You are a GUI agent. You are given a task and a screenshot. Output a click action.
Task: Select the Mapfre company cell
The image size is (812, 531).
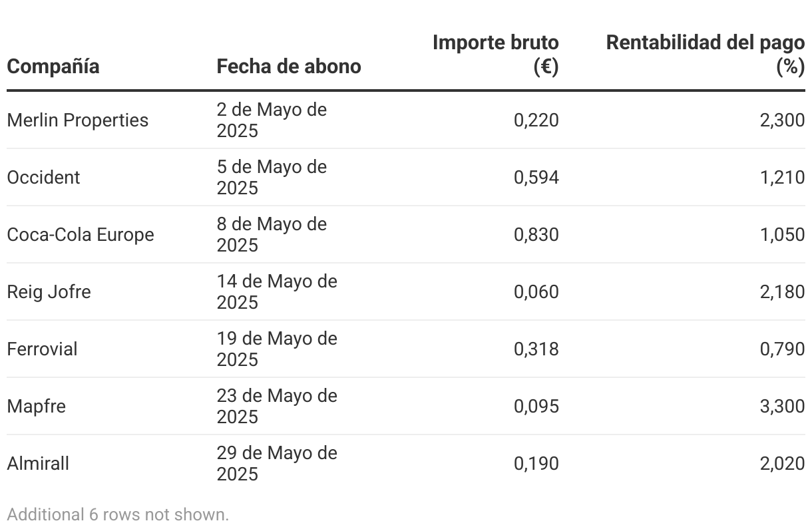coord(37,407)
